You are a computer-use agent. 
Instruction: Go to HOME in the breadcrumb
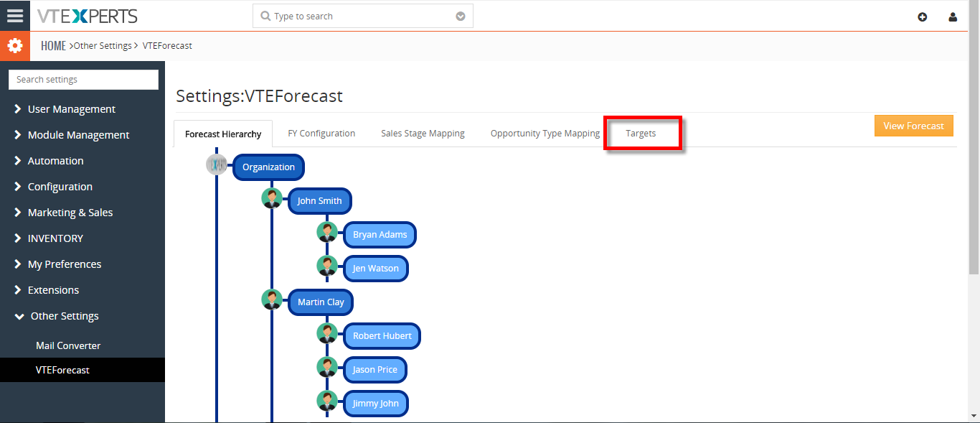tap(53, 46)
